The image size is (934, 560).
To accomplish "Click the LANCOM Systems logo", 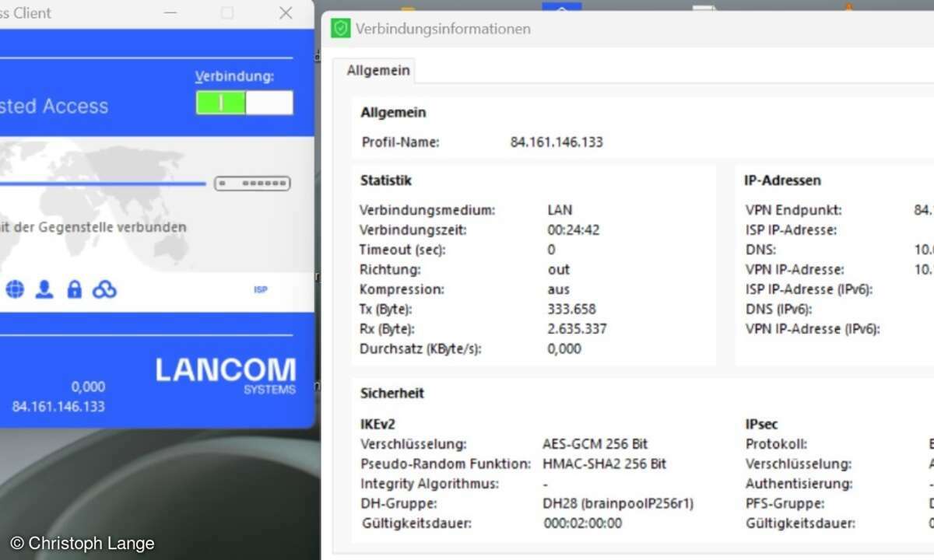I will click(x=226, y=376).
